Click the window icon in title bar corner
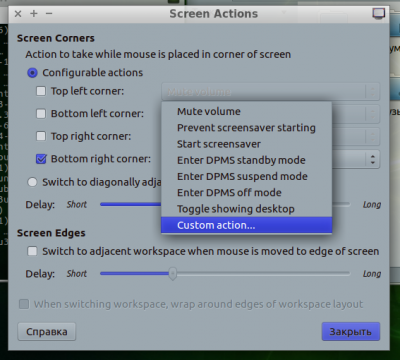 [378, 14]
